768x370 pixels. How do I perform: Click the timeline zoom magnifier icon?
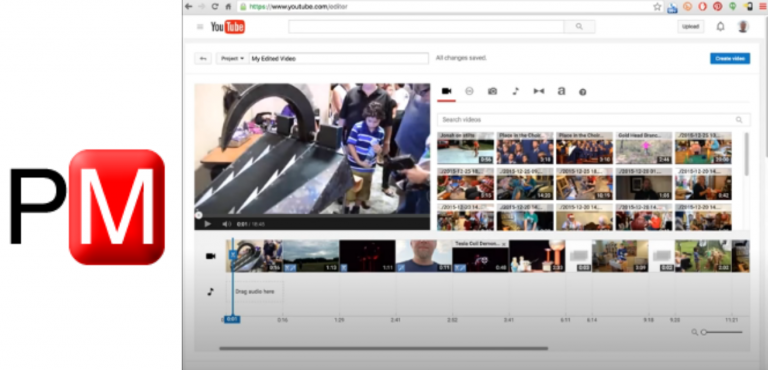click(x=694, y=332)
